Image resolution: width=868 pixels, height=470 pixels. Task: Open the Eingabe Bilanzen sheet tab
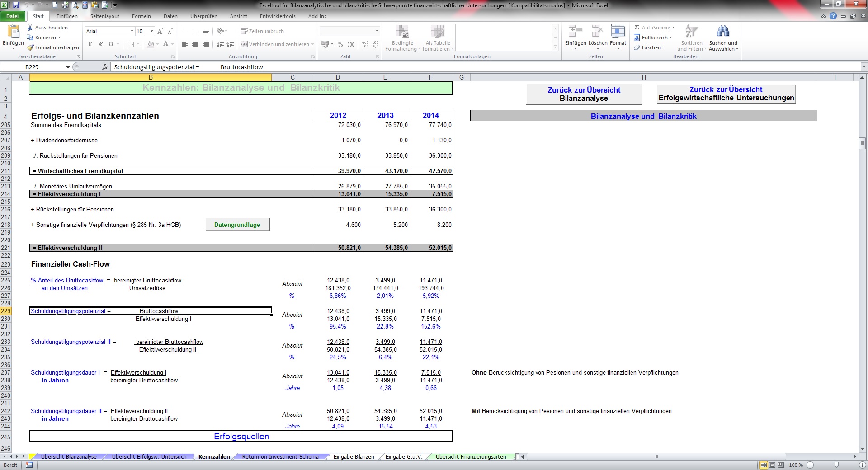point(354,457)
